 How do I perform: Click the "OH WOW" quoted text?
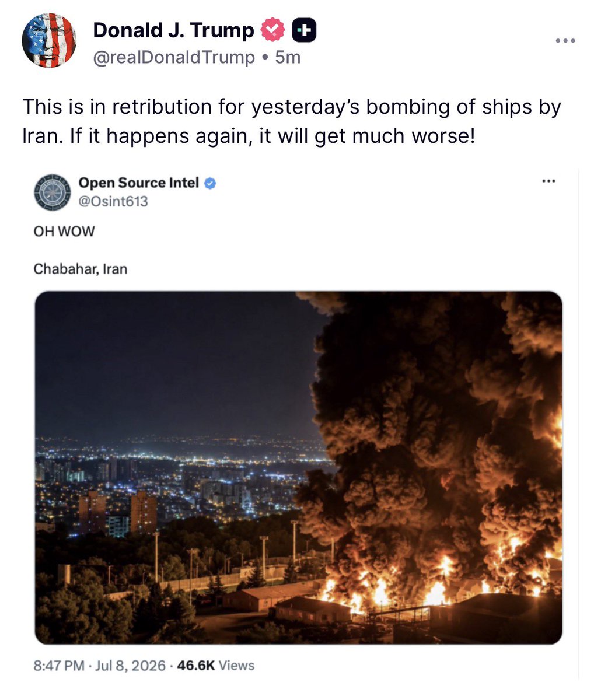64,232
